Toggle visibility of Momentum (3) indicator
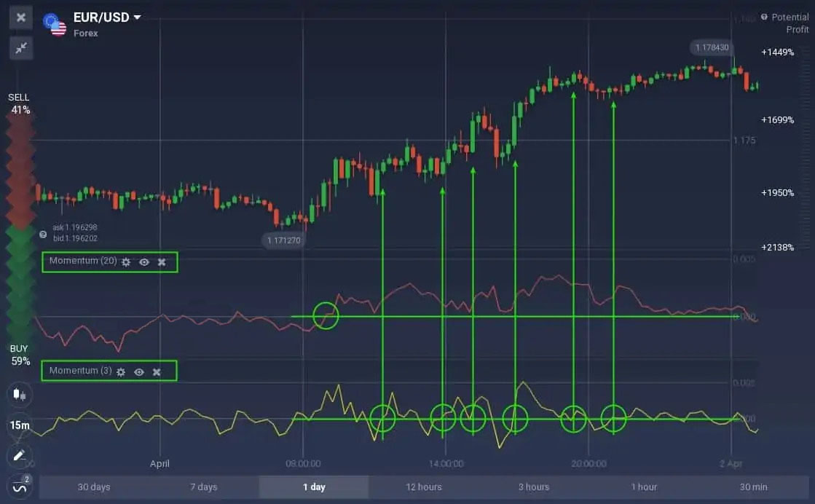Viewport: 815px width, 504px height. (x=139, y=371)
